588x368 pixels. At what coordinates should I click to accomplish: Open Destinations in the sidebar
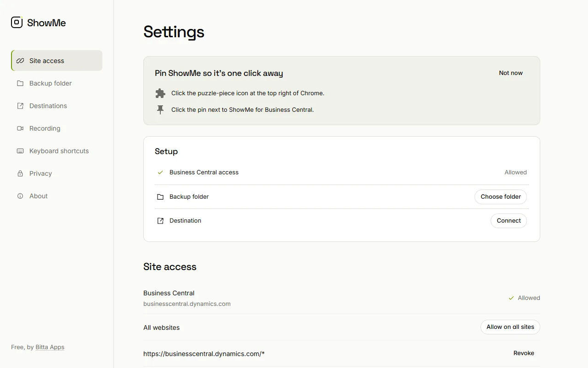[57, 106]
